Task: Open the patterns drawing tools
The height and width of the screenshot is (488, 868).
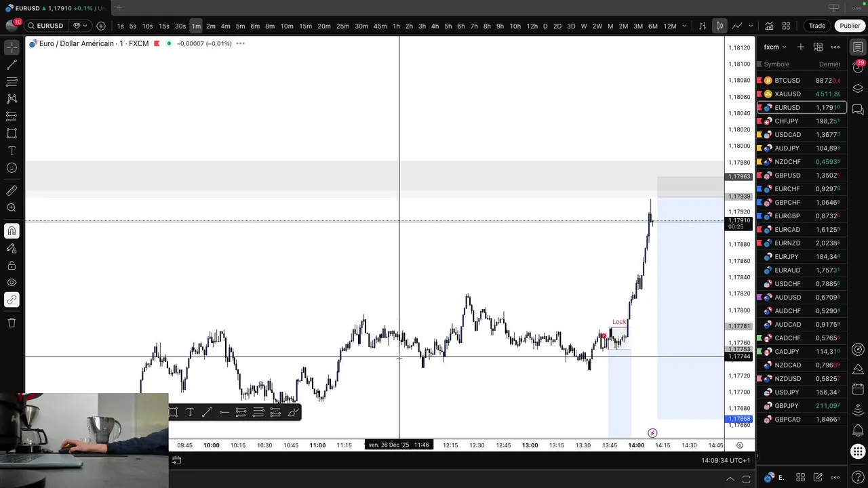Action: [12, 99]
